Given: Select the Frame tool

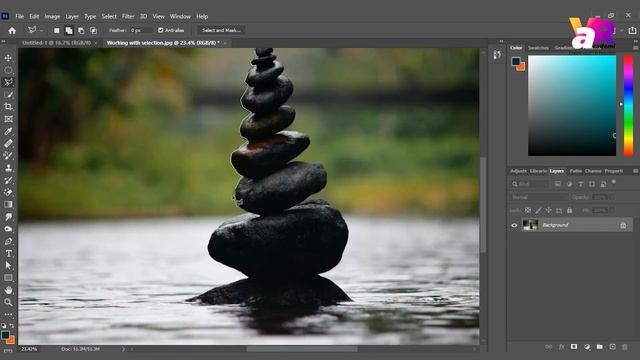Looking at the screenshot, I should click(x=8, y=119).
